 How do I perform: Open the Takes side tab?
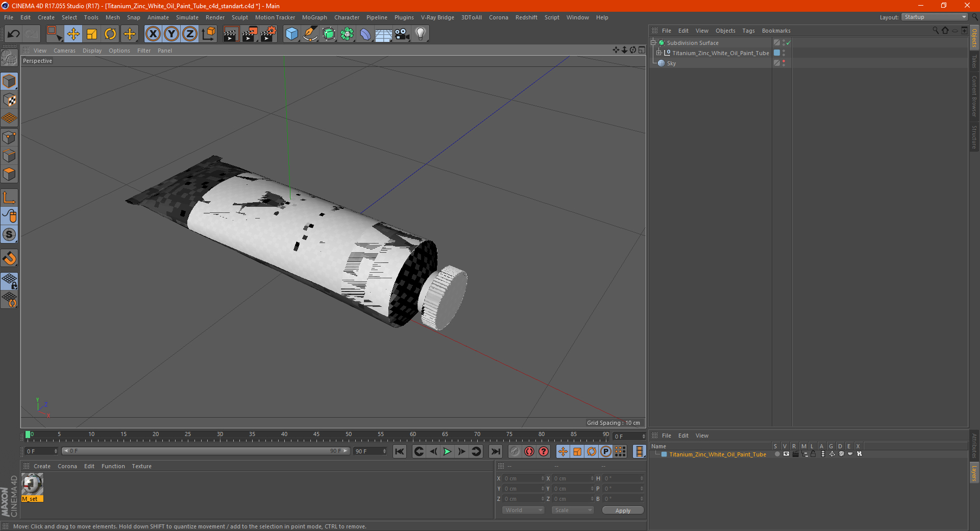tap(974, 62)
